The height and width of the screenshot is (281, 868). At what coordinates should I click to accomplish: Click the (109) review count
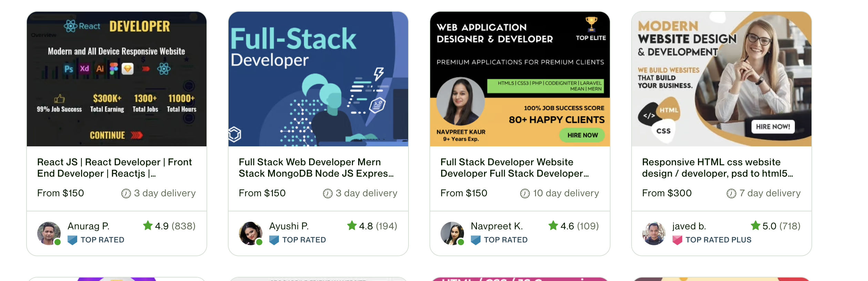(588, 226)
